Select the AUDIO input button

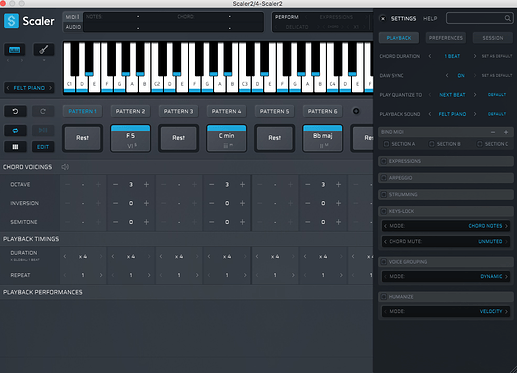(72, 27)
